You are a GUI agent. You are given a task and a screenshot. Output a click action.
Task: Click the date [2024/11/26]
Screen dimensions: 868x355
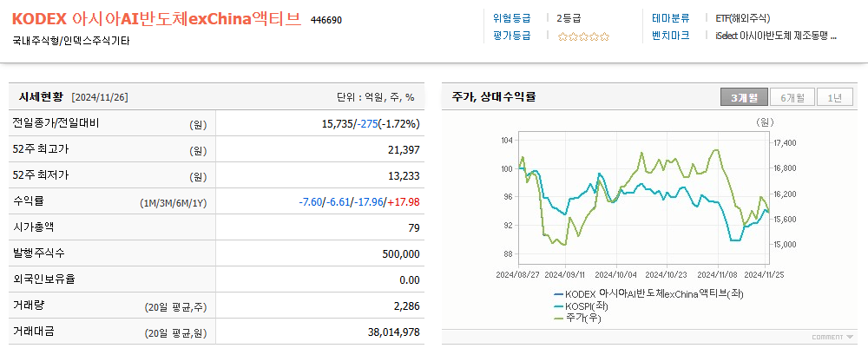(100, 97)
